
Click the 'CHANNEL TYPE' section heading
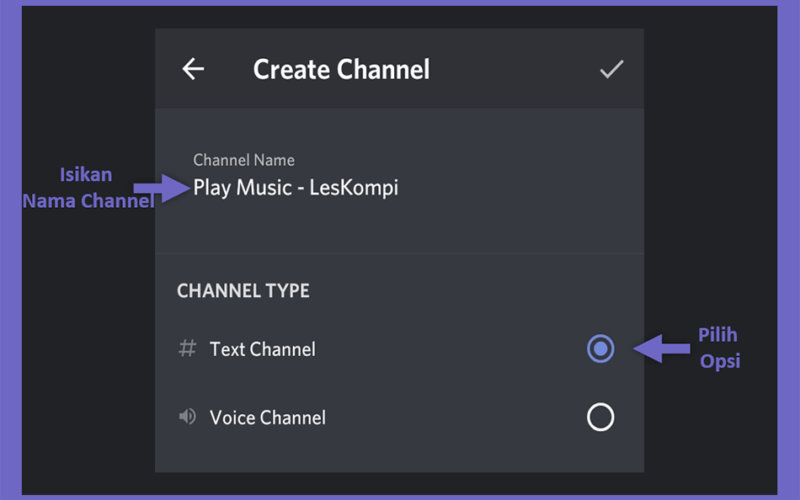243,291
